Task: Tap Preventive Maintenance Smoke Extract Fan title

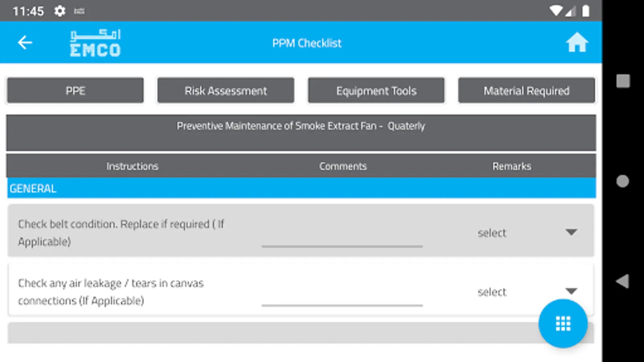Action: pos(301,126)
